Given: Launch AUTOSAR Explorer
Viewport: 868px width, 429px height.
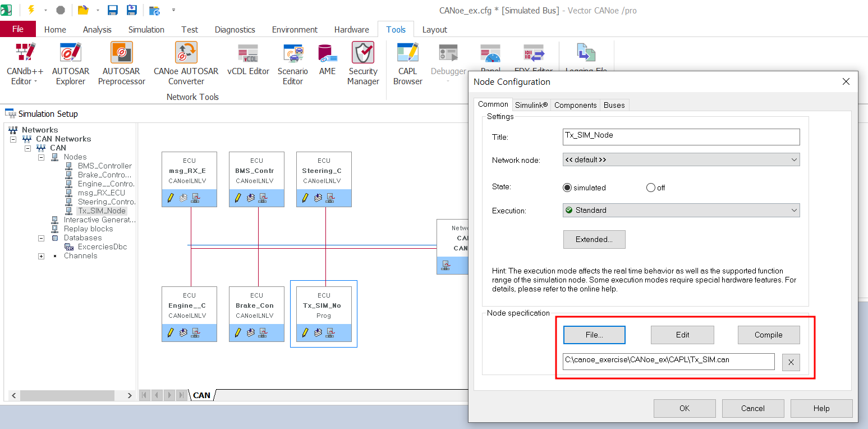Looking at the screenshot, I should pos(71,63).
